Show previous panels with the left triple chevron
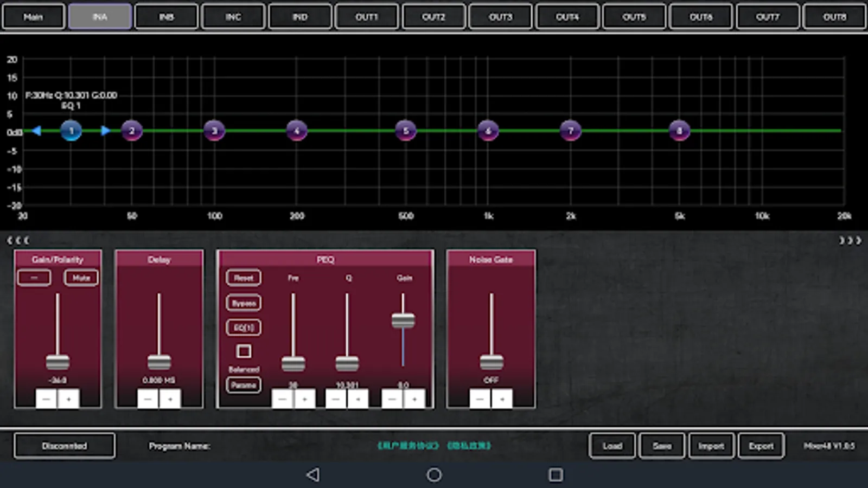868x488 pixels. tap(18, 240)
